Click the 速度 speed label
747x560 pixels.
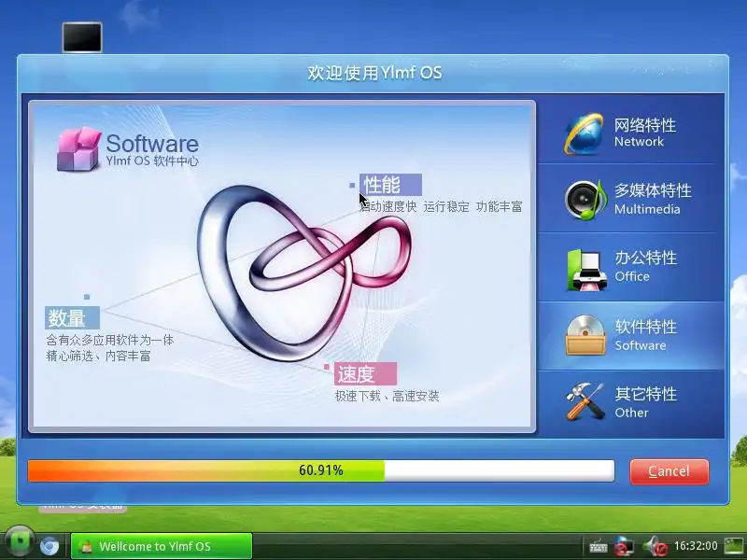point(365,374)
